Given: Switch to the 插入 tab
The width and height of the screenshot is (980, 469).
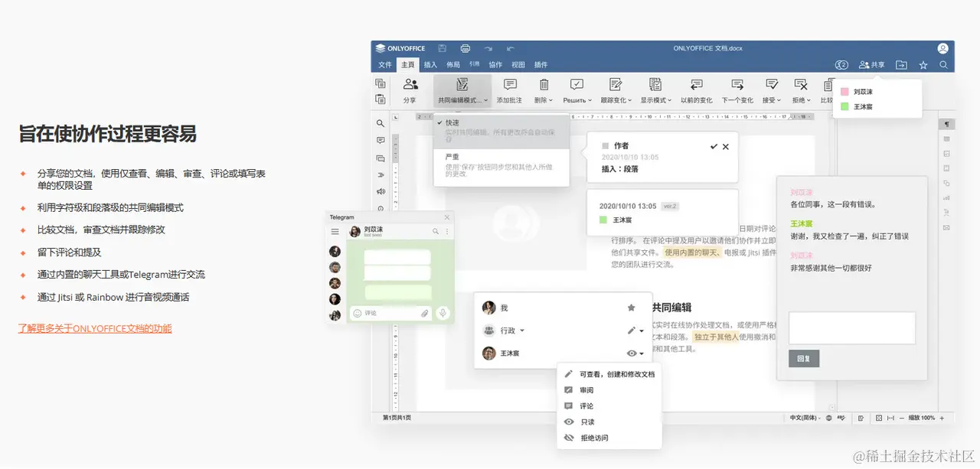Looking at the screenshot, I should 430,65.
